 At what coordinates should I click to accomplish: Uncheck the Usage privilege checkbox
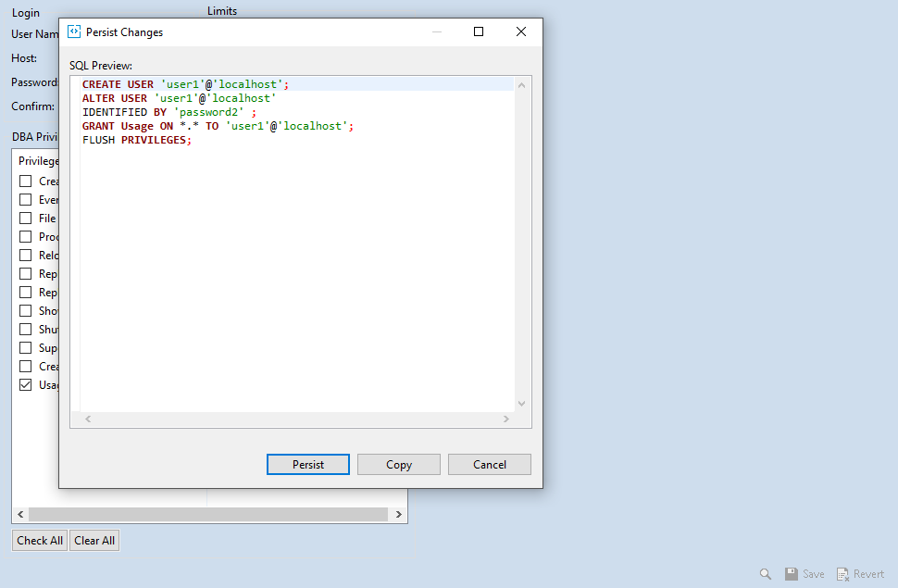pyautogui.click(x=26, y=384)
